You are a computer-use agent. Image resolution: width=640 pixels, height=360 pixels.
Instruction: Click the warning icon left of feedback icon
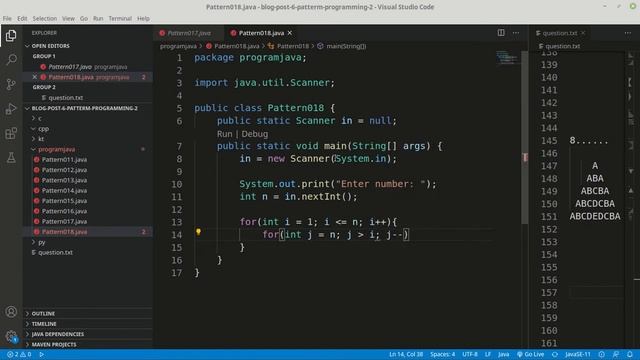point(602,354)
